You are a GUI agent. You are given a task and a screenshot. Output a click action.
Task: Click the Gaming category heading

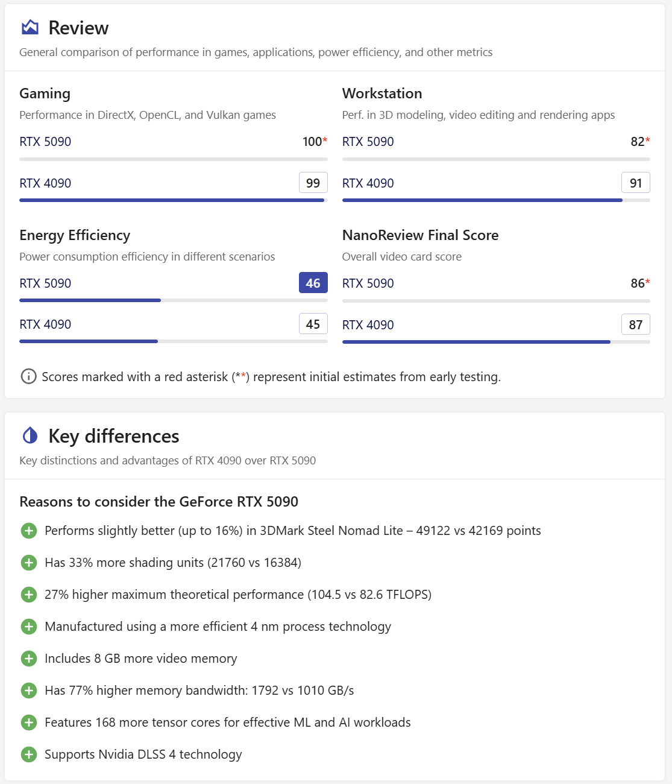[x=45, y=93]
